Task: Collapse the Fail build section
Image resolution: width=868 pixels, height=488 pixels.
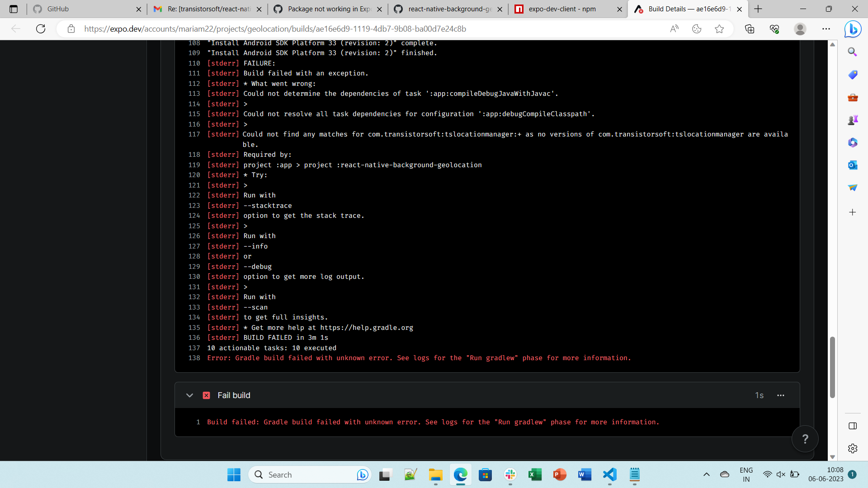Action: point(189,395)
